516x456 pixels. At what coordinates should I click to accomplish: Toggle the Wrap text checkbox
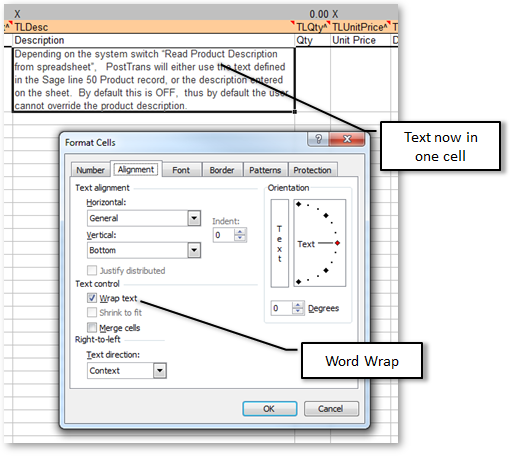point(92,298)
